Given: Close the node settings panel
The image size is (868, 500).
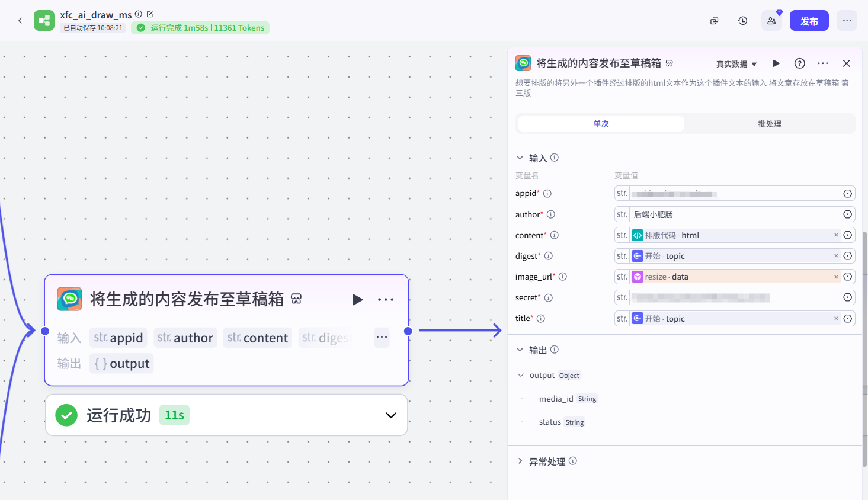Looking at the screenshot, I should (x=846, y=63).
